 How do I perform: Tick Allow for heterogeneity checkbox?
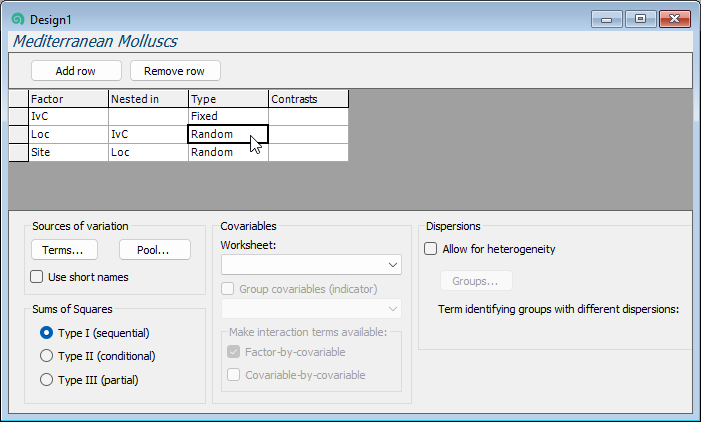coord(431,249)
